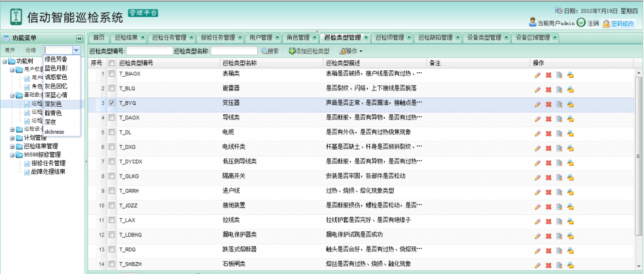The image size is (644, 274).
Task: Collapse the 95598报修管理 tree folder
Action: (x=12, y=155)
